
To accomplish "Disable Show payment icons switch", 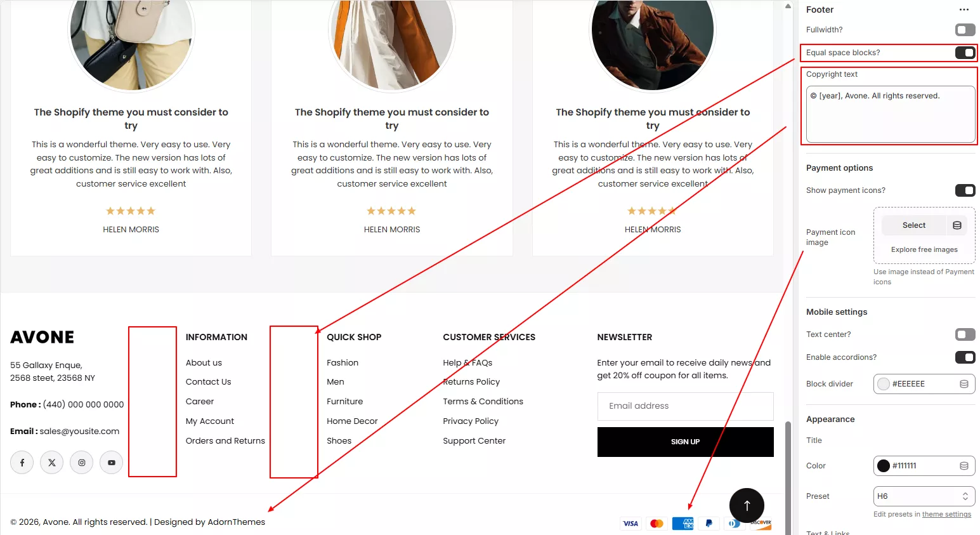I will (x=965, y=190).
